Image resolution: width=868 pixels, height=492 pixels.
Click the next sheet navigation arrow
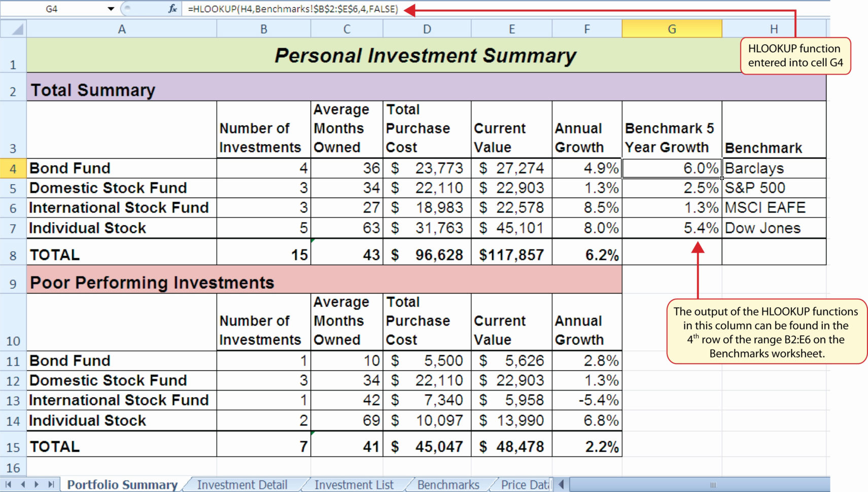37,484
